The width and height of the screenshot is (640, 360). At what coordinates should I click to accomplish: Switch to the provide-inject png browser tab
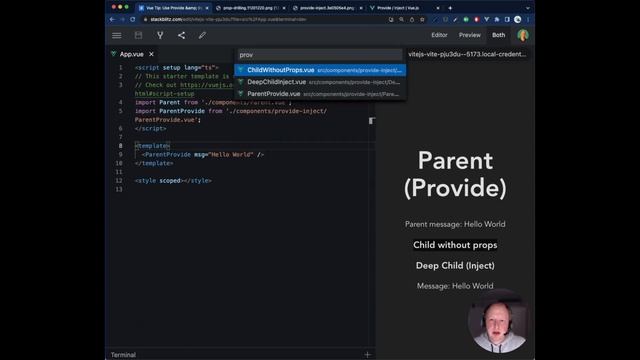point(327,8)
